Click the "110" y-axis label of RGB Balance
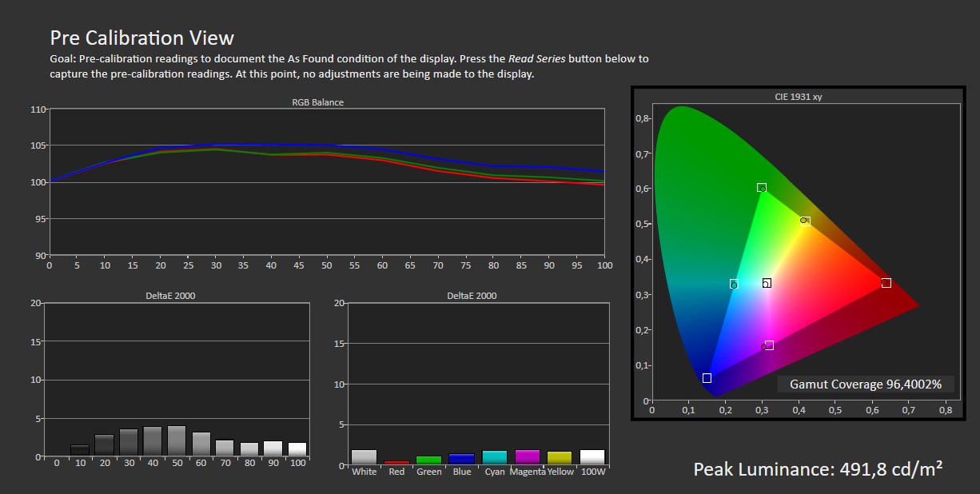 [x=38, y=110]
